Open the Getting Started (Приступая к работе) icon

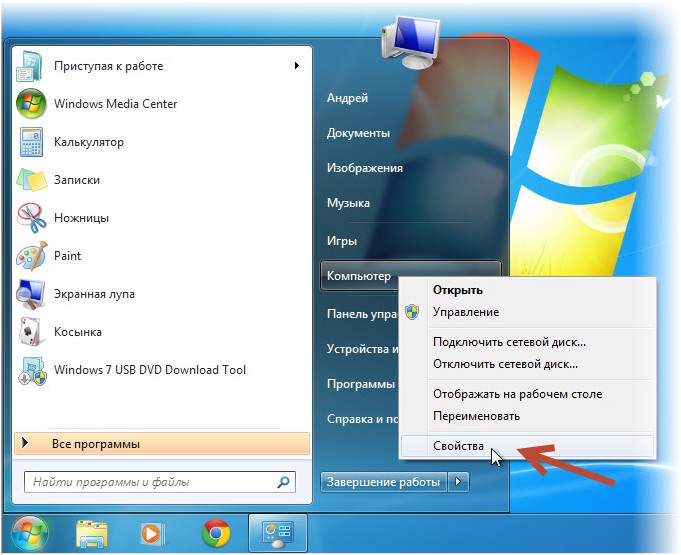[30, 66]
